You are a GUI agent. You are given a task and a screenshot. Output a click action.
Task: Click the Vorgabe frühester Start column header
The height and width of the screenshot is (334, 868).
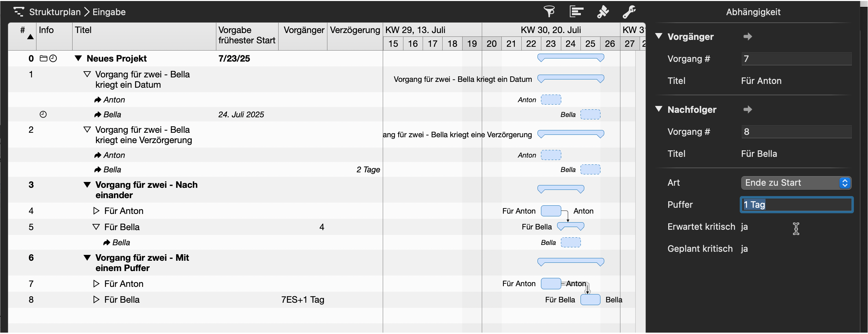coord(247,36)
